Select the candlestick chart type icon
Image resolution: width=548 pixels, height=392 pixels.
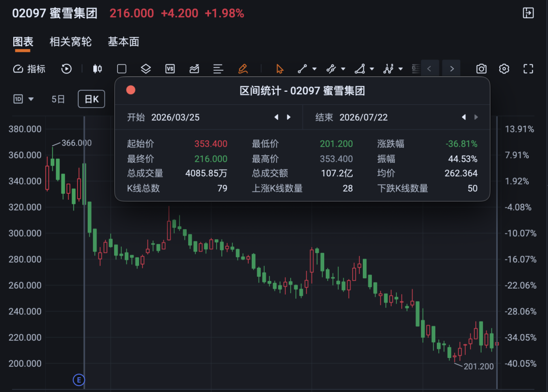pyautogui.click(x=97, y=69)
